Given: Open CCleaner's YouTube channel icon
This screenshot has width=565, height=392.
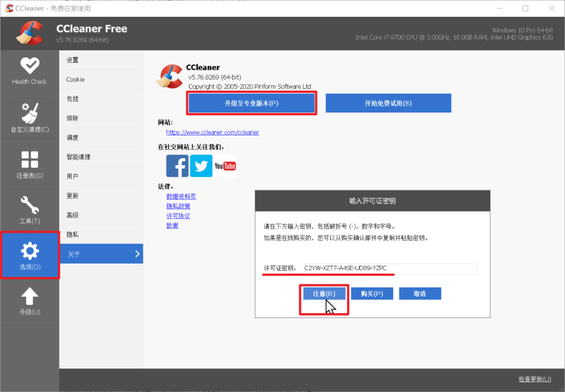Looking at the screenshot, I should (x=225, y=165).
